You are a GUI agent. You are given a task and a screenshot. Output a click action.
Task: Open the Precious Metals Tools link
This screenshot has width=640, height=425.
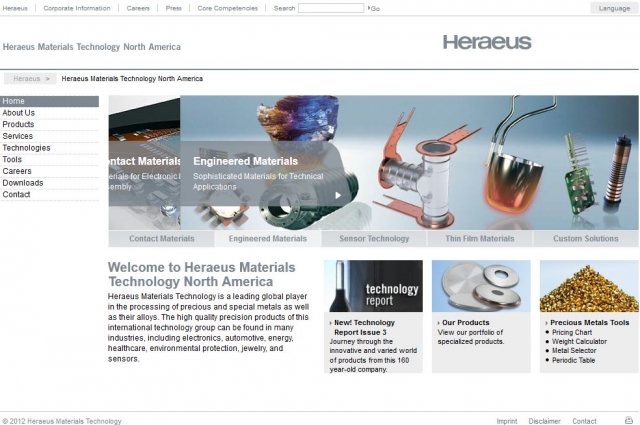tap(590, 323)
